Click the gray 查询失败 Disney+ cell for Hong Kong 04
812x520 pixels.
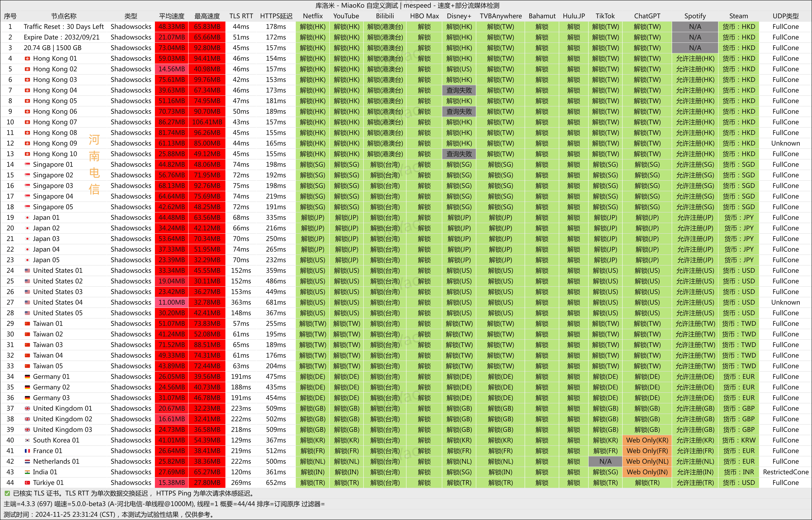(459, 91)
